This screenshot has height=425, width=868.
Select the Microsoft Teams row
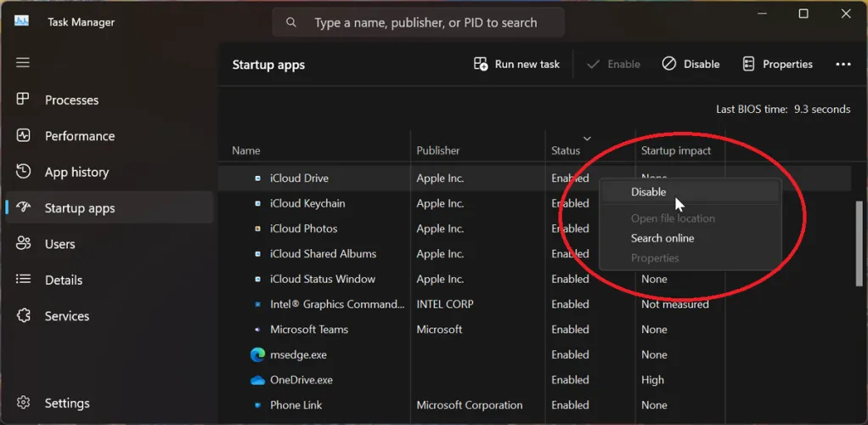[x=308, y=329]
